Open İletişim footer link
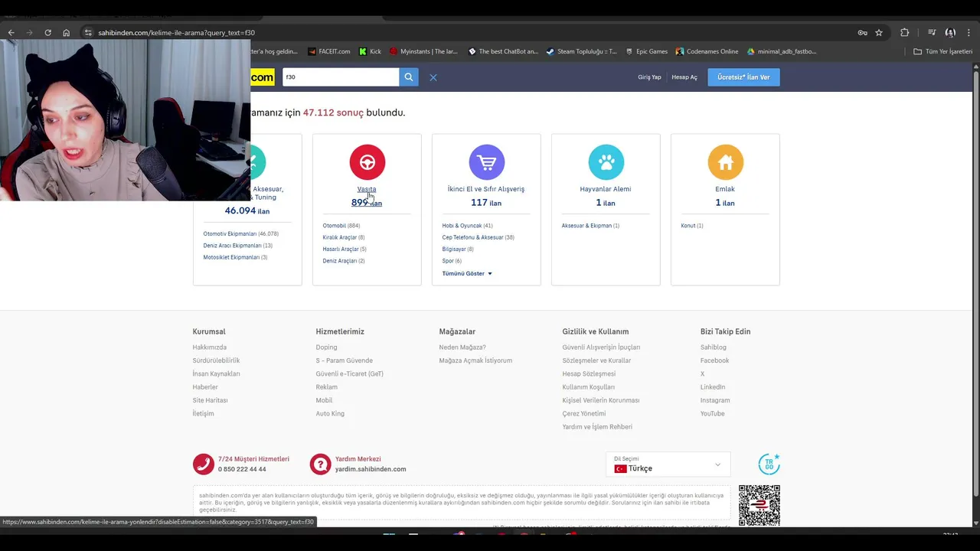980x551 pixels. (x=203, y=413)
